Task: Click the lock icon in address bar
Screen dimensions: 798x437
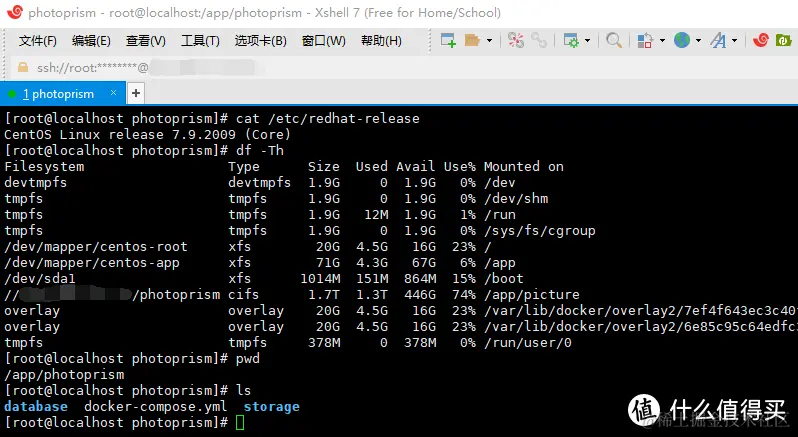Action: click(23, 67)
